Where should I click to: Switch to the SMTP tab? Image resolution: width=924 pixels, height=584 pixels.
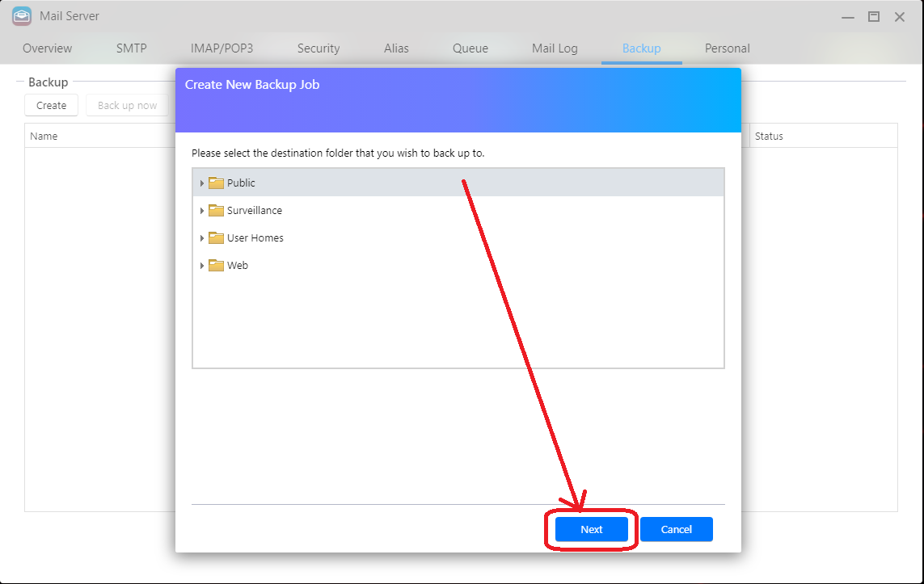click(132, 48)
